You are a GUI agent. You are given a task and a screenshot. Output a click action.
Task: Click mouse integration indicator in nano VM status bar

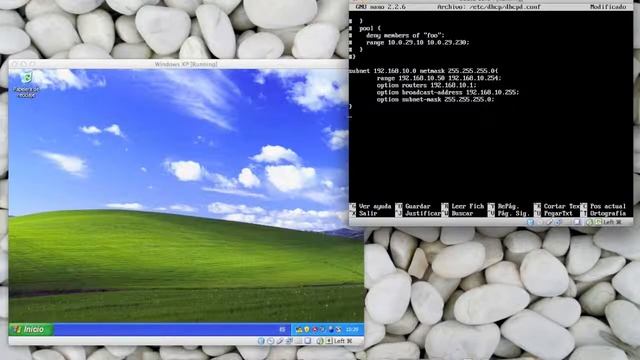(x=589, y=222)
